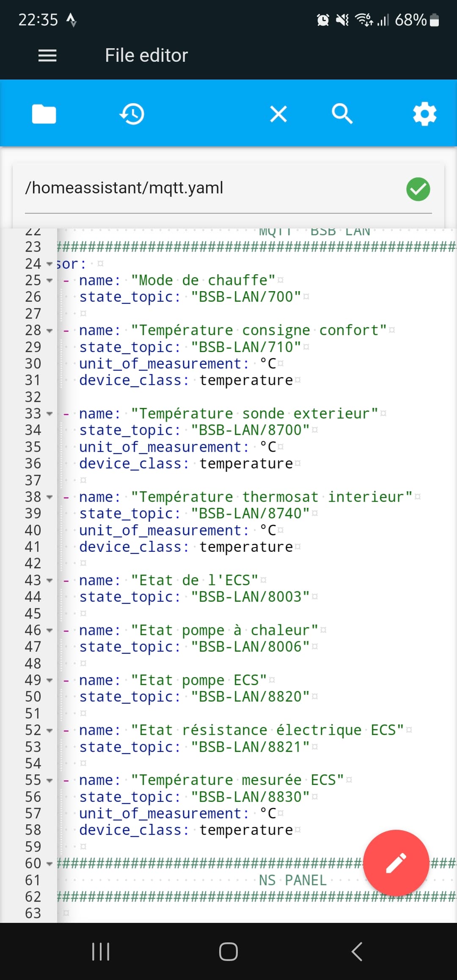
Task: Click the green YAML valid checkmark
Action: [418, 189]
